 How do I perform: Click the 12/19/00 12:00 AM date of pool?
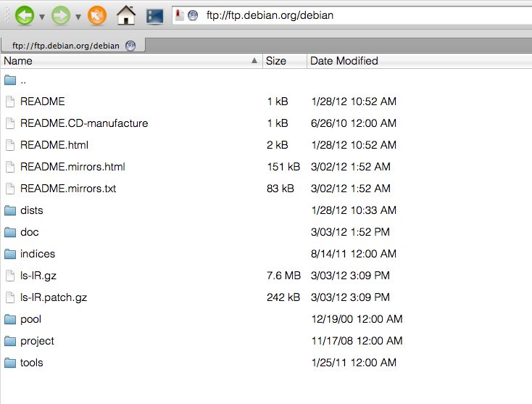tap(357, 319)
